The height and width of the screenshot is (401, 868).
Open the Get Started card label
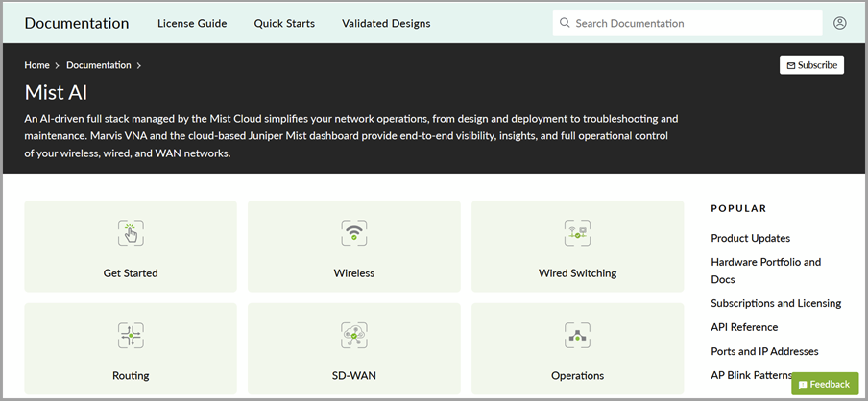[131, 273]
